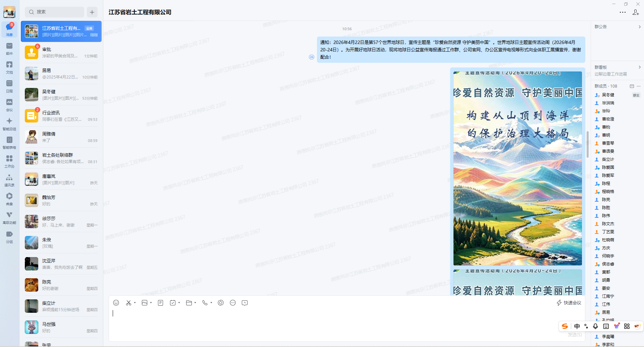Click the chat area vertical scrollbar
Image resolution: width=644 pixels, height=347 pixels.
pyautogui.click(x=588, y=144)
